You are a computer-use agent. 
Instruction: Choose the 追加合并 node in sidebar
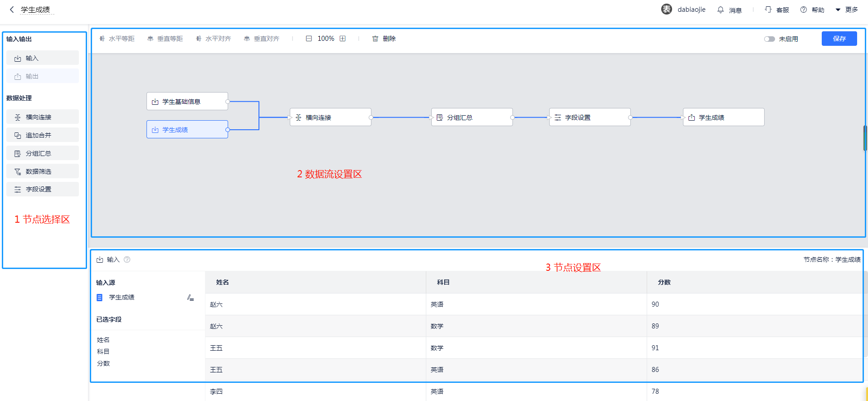pyautogui.click(x=43, y=135)
